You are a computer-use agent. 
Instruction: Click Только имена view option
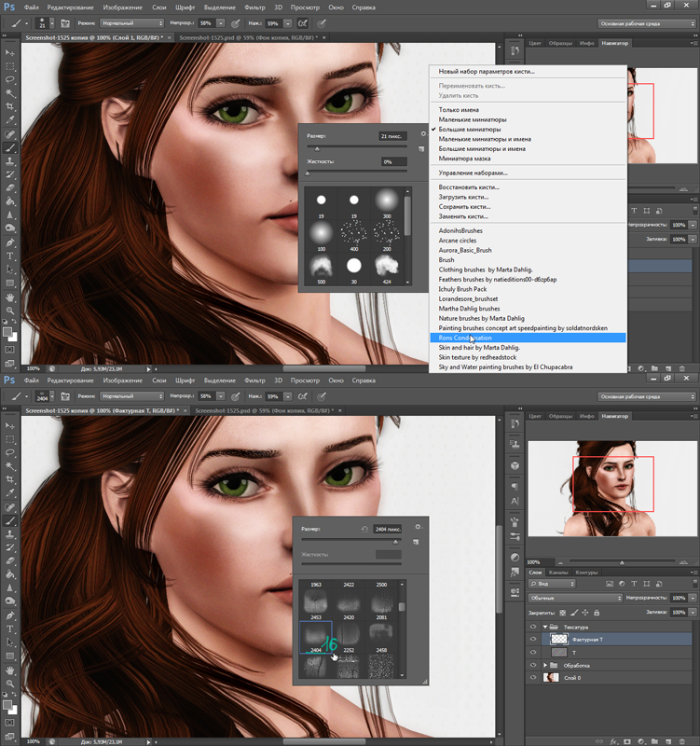pos(459,109)
